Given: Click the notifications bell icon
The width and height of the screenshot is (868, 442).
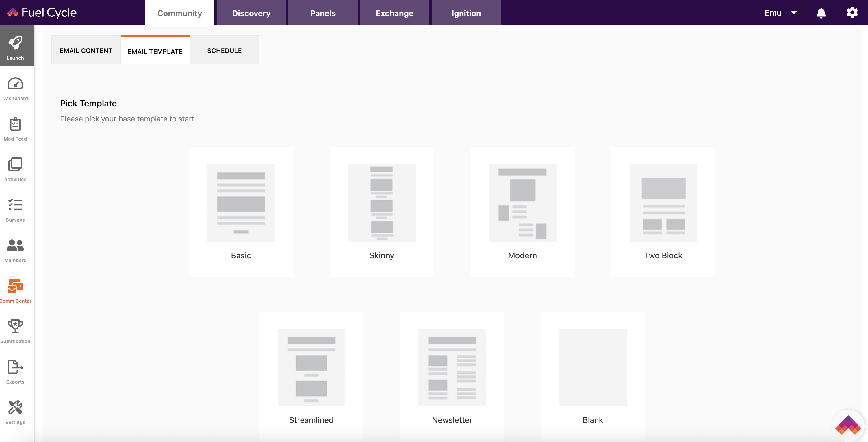Looking at the screenshot, I should point(821,13).
